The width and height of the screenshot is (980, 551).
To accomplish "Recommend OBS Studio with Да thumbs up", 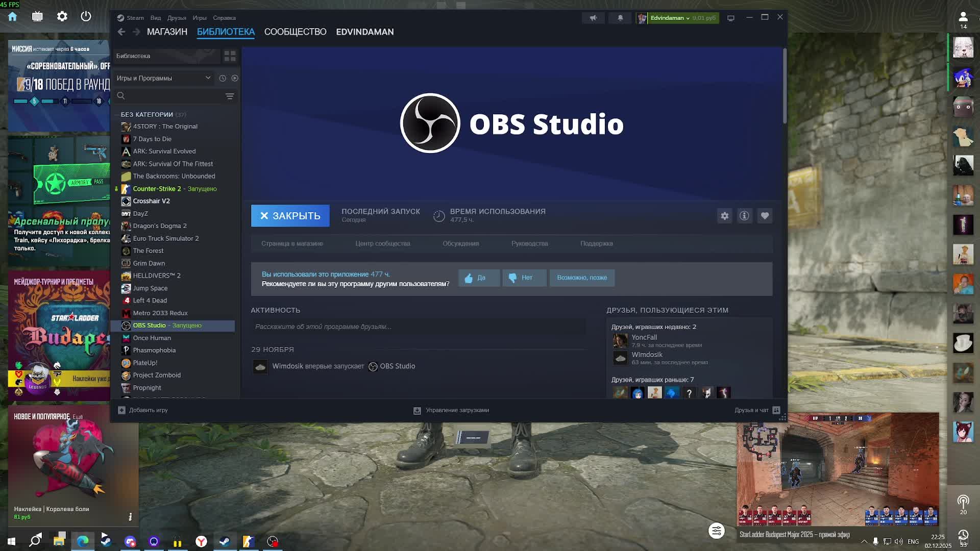I will coord(478,278).
